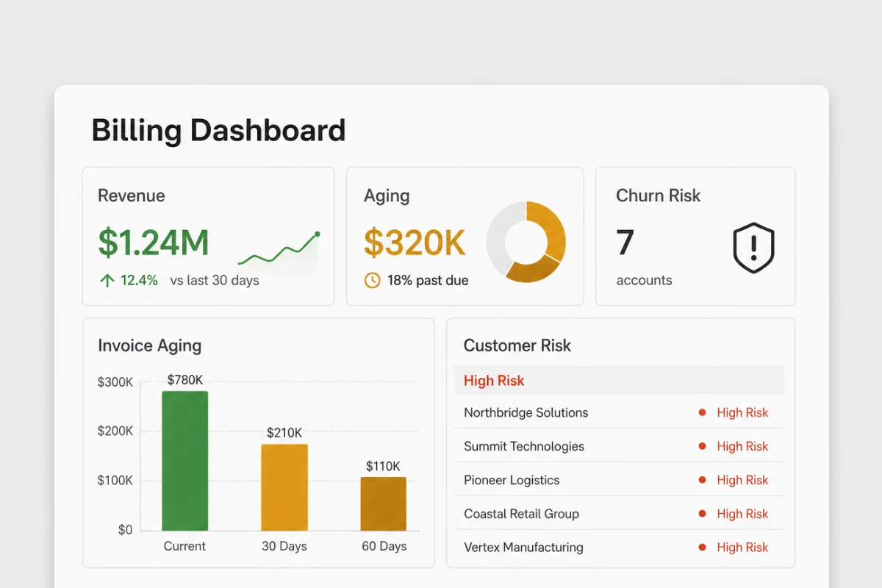The image size is (882, 588).
Task: Open the Summit Technologies row
Action: click(x=619, y=446)
